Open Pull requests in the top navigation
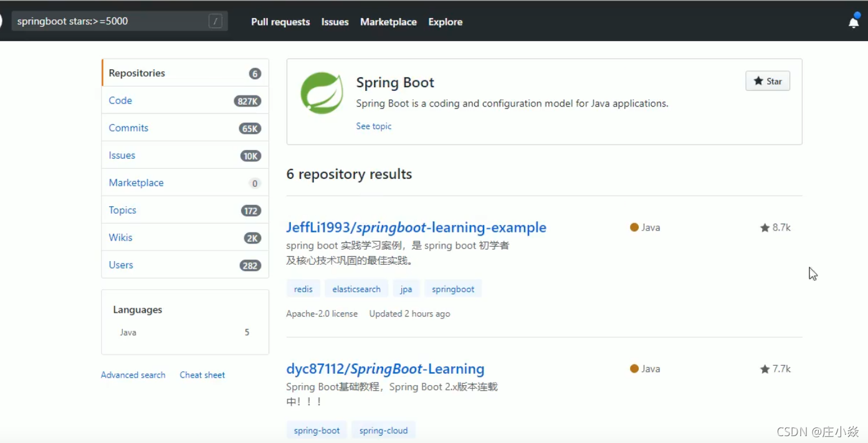The height and width of the screenshot is (443, 868). [280, 22]
